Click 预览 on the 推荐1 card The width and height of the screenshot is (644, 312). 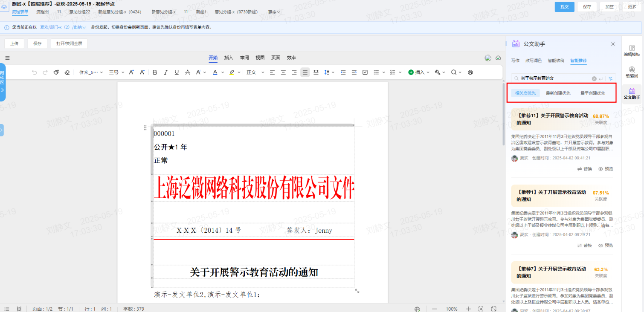pos(606,246)
